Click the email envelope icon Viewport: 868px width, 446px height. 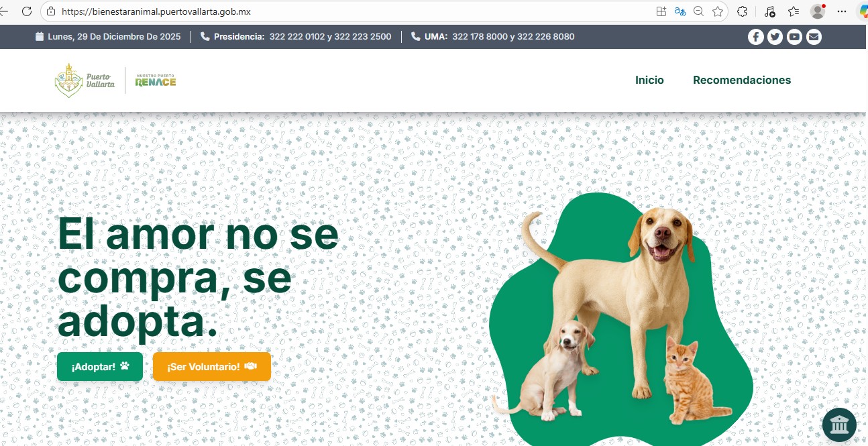pos(814,37)
